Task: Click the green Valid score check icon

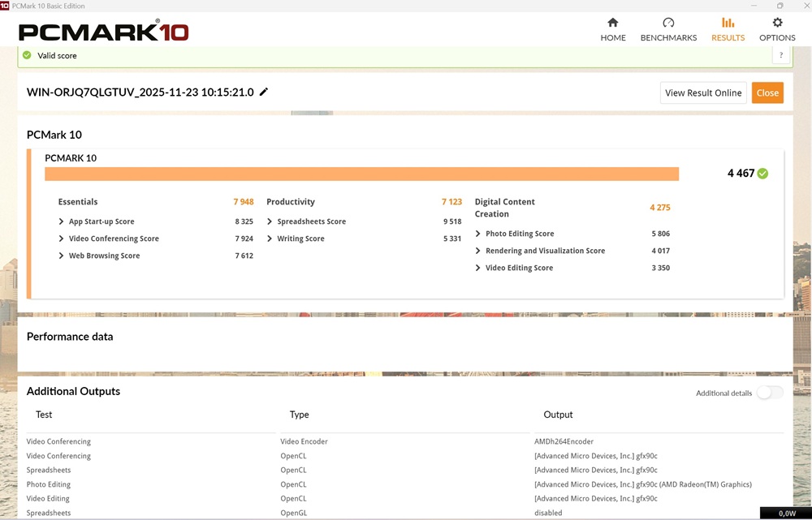Action: pyautogui.click(x=27, y=55)
